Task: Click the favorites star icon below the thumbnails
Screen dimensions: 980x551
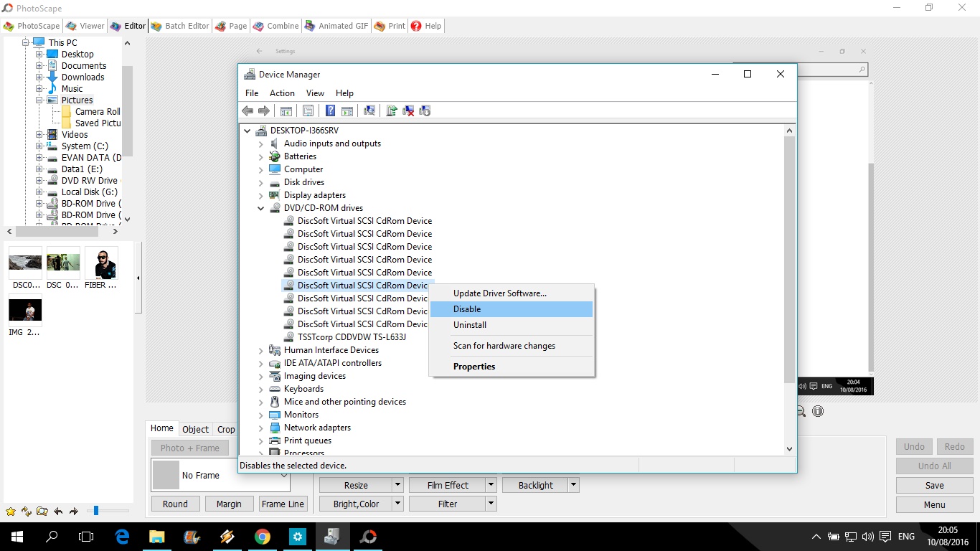Action: pos(11,511)
